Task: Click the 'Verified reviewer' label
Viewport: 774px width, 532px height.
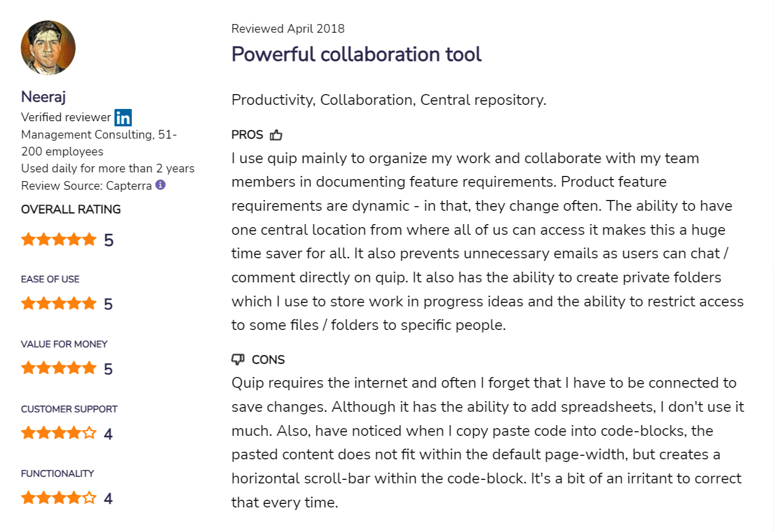Action: pos(66,117)
